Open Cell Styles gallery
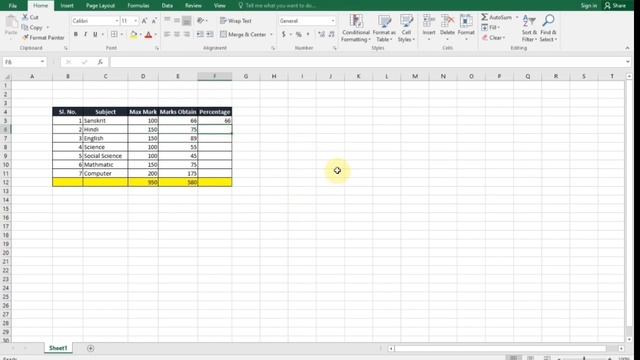The image size is (640, 360). pos(406,28)
